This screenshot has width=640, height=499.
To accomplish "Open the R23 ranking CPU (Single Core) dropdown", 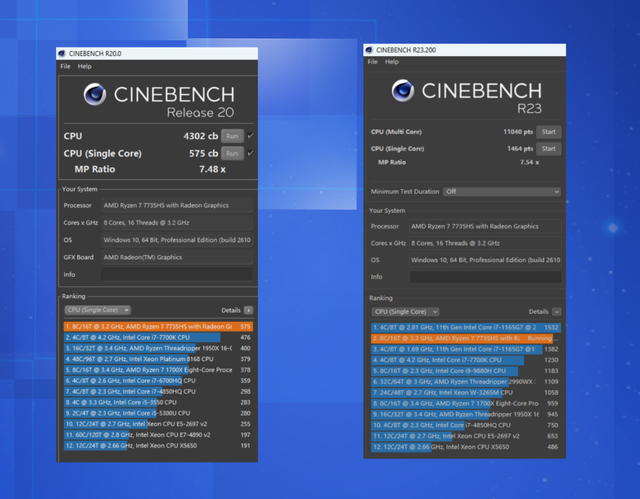I will (403, 312).
